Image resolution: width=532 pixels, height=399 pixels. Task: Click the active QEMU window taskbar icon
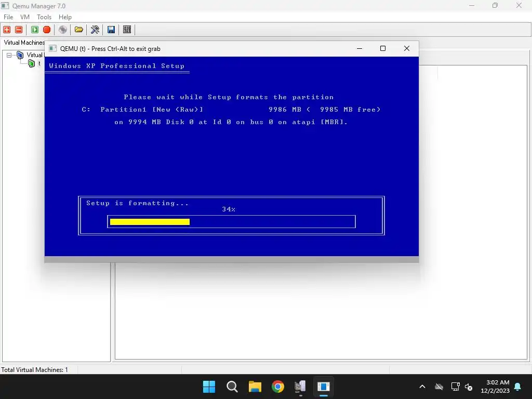[324, 387]
